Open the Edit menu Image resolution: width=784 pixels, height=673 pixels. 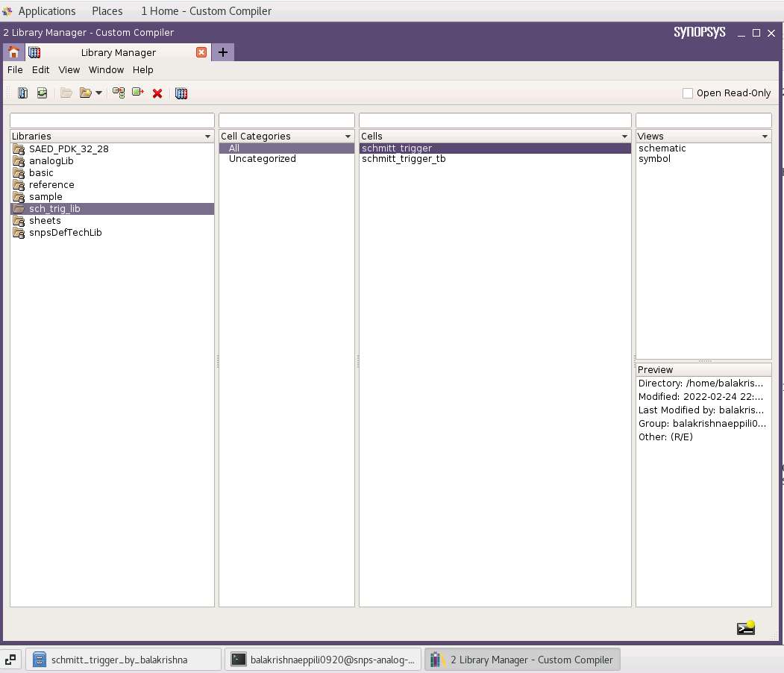tap(40, 69)
